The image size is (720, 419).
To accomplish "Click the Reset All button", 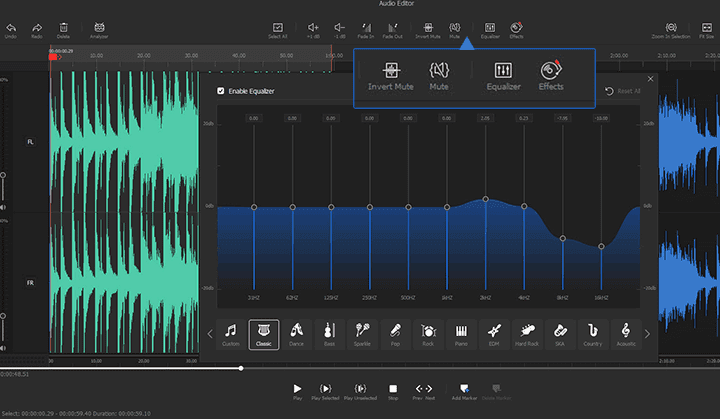I will click(x=622, y=91).
